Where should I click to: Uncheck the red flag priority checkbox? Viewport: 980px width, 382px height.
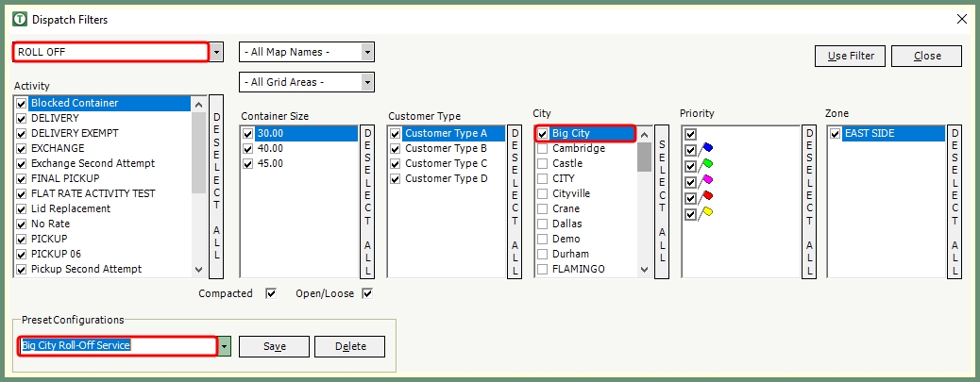pyautogui.click(x=690, y=198)
